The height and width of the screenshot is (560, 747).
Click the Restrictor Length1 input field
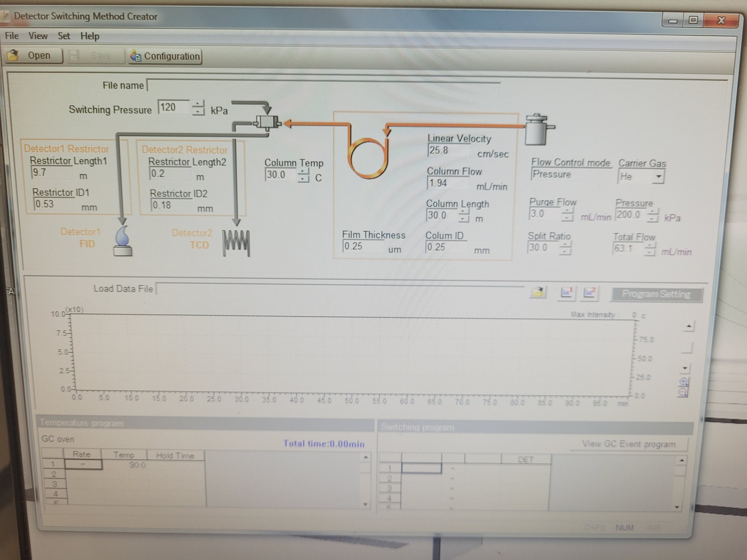(x=52, y=173)
